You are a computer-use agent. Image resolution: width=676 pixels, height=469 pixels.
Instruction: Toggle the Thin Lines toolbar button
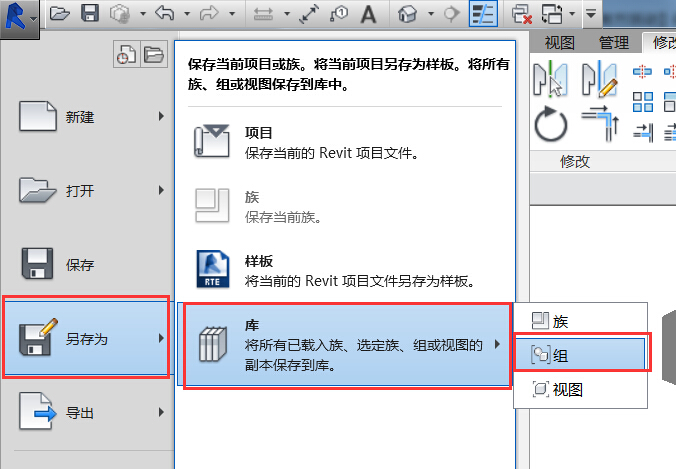click(483, 14)
